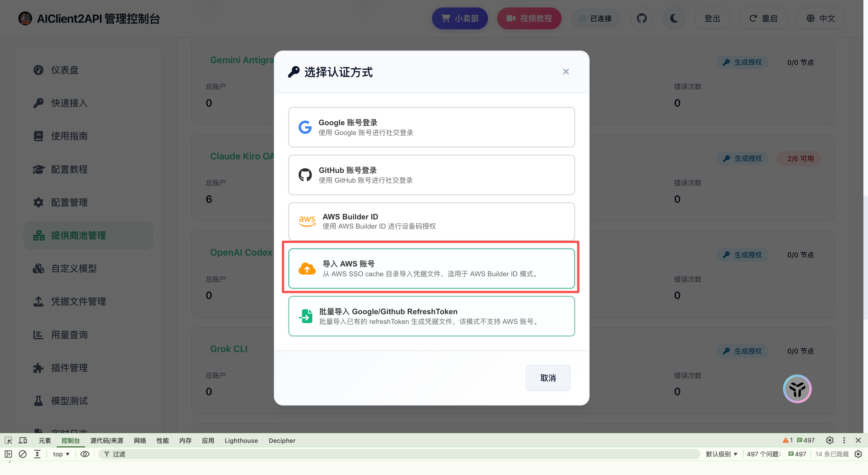Image resolution: width=868 pixels, height=475 pixels.
Task: Focus the console 过滤 filter field
Action: (x=399, y=454)
